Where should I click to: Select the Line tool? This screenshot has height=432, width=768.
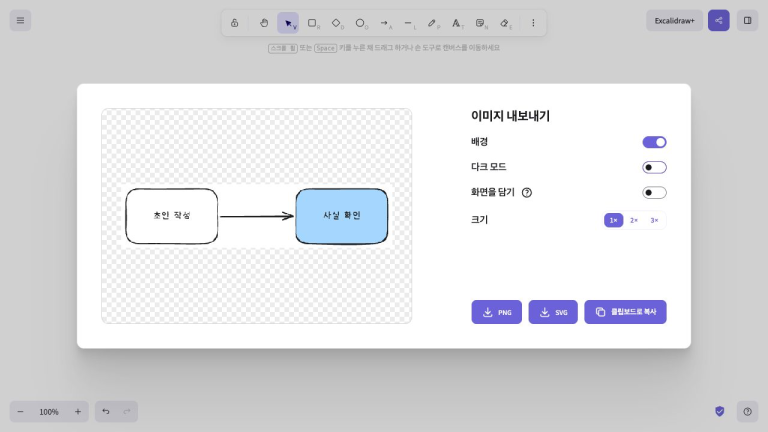point(408,23)
